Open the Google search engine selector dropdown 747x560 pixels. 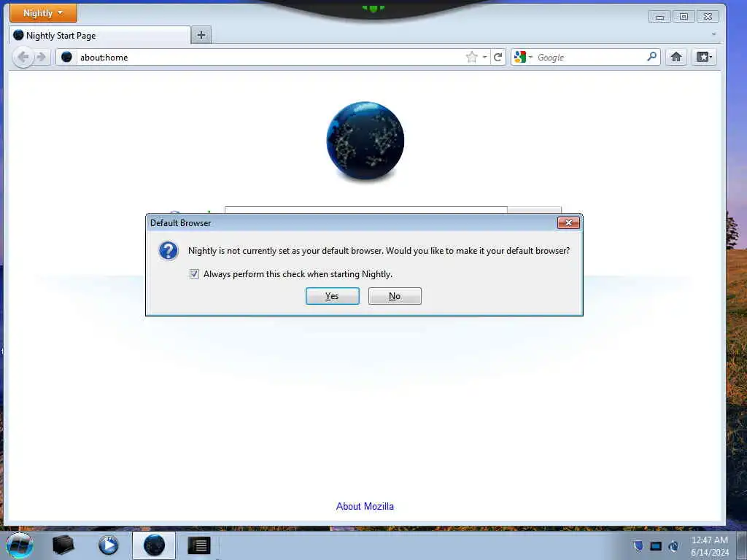click(x=523, y=57)
